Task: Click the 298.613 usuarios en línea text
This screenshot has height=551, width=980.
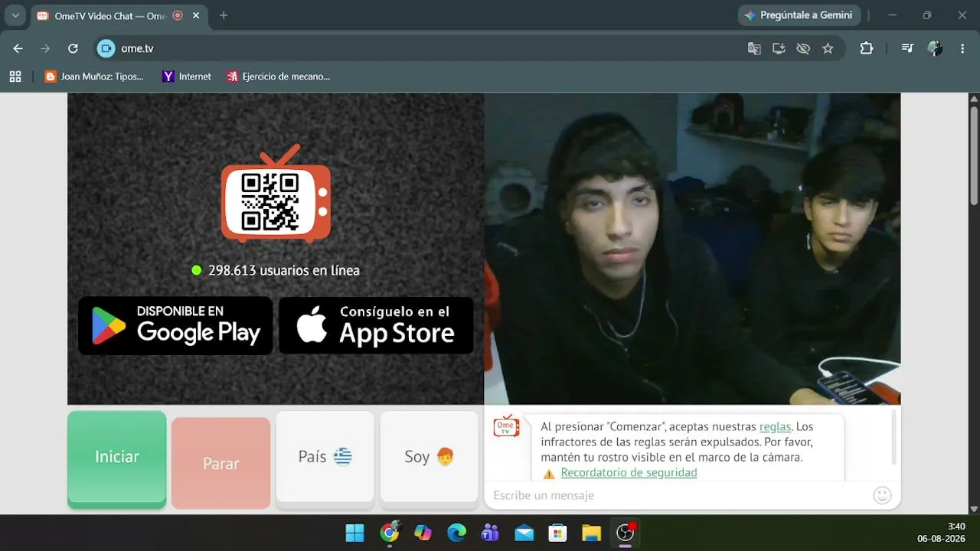Action: tap(283, 270)
